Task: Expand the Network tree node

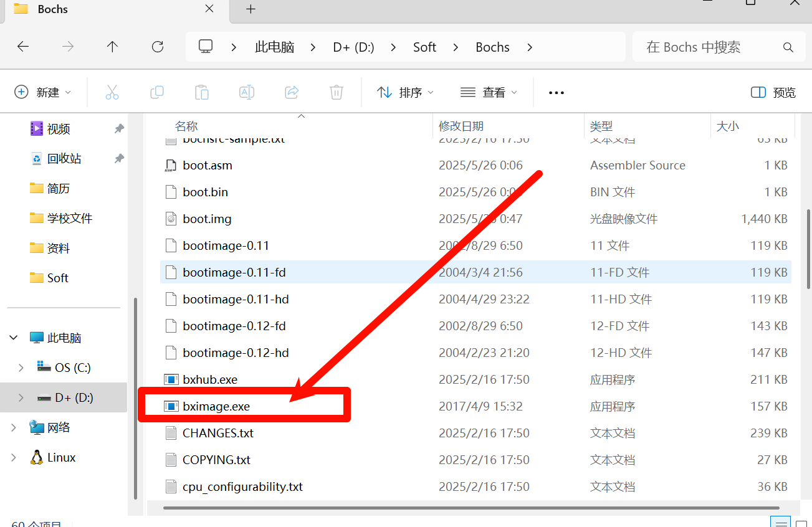Action: (x=14, y=427)
